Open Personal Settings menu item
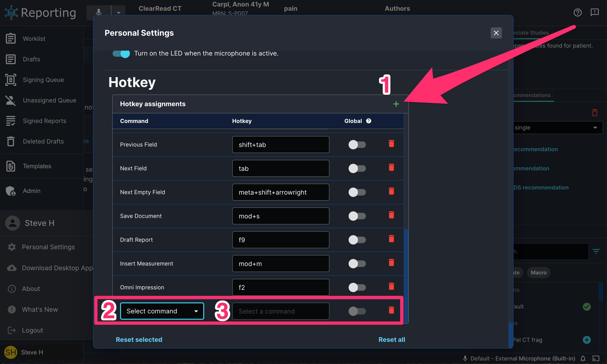Screen dimensions: 607x364 (48, 247)
